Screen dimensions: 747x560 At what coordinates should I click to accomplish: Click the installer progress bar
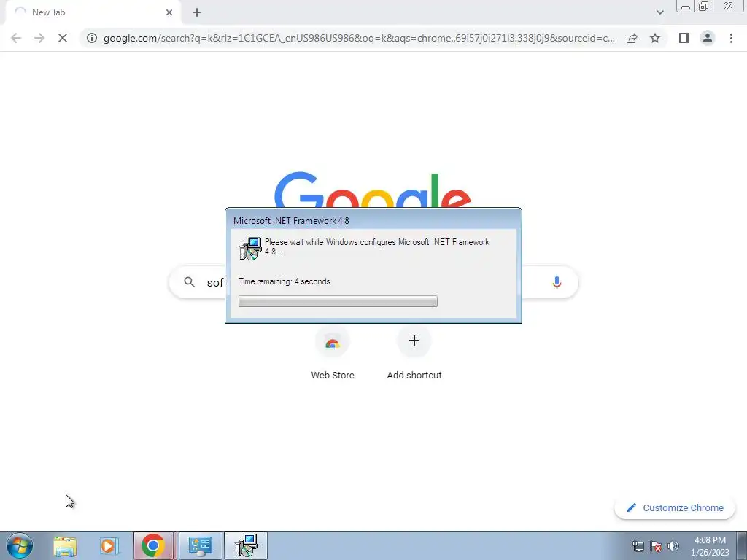(x=338, y=301)
